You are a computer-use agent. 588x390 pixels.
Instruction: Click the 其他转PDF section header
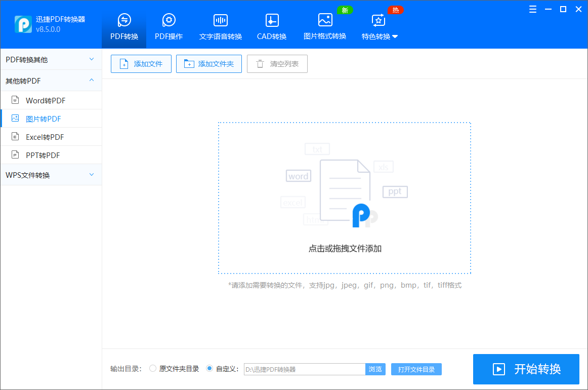pyautogui.click(x=51, y=81)
